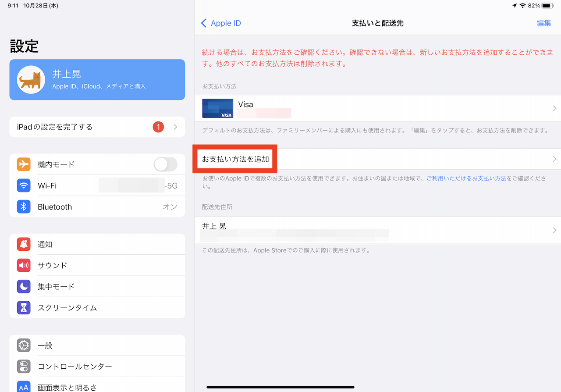Tap the 設定 heading
This screenshot has width=561, height=392.
(x=24, y=46)
